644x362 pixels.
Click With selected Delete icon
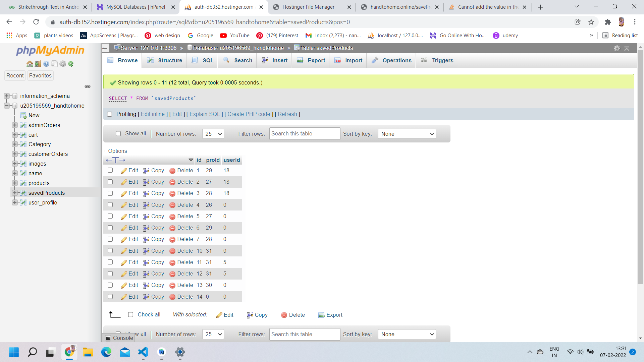284,315
